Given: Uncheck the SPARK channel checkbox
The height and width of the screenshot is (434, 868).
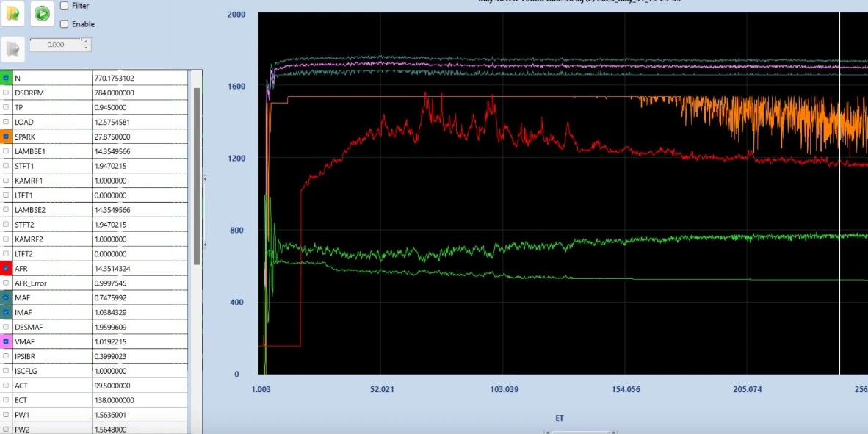Looking at the screenshot, I should [x=6, y=137].
